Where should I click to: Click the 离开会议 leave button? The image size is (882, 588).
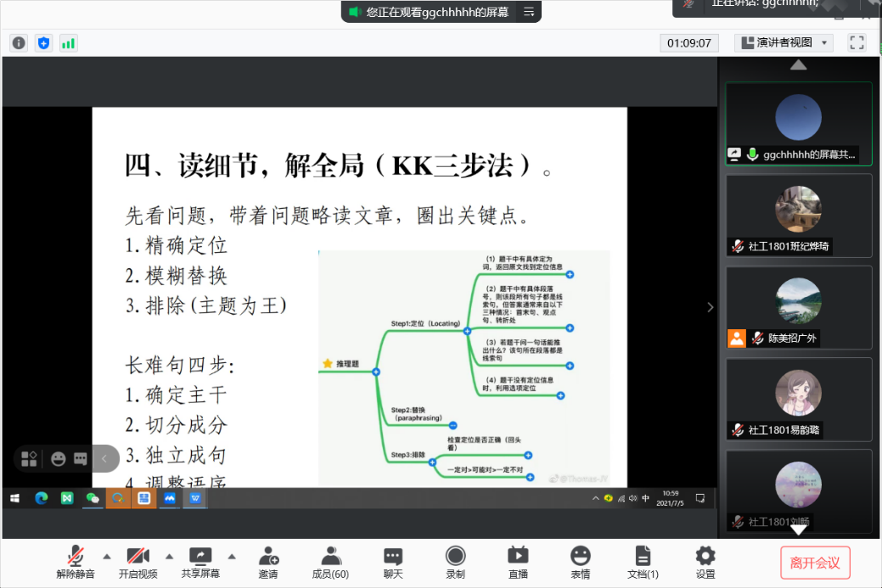coord(814,563)
